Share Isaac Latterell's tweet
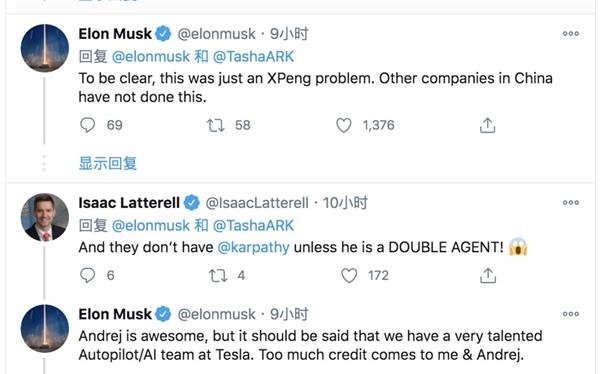 coord(488,275)
